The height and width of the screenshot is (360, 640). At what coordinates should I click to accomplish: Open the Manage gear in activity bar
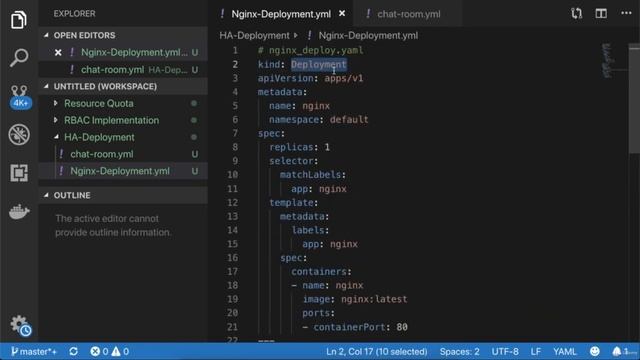20,325
